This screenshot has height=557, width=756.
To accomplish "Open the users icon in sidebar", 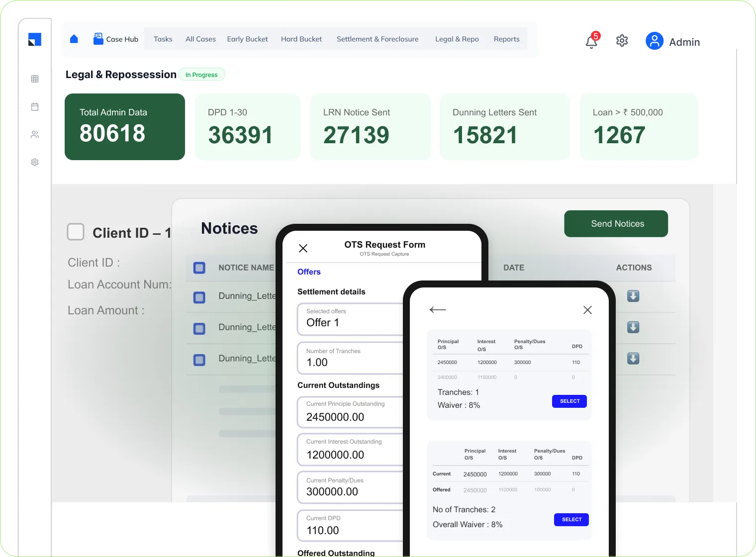I will [x=35, y=134].
